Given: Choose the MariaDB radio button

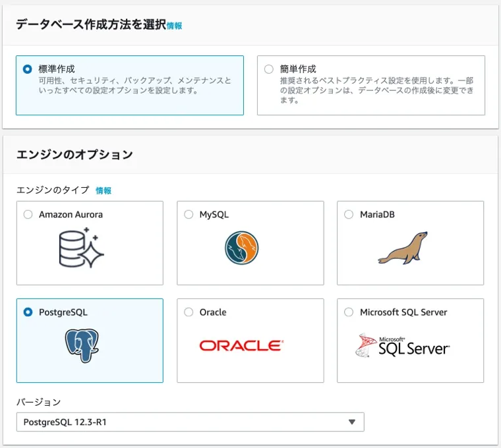Looking at the screenshot, I should [349, 214].
